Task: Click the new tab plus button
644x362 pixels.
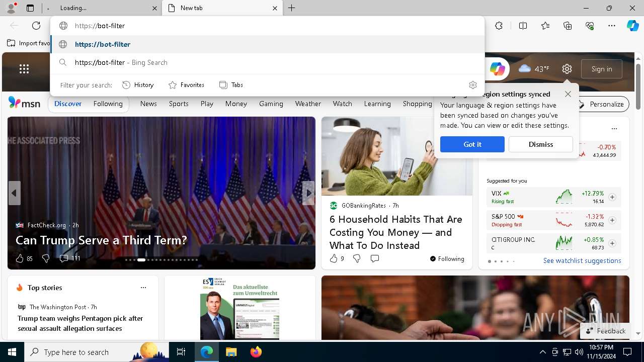Action: (x=292, y=8)
